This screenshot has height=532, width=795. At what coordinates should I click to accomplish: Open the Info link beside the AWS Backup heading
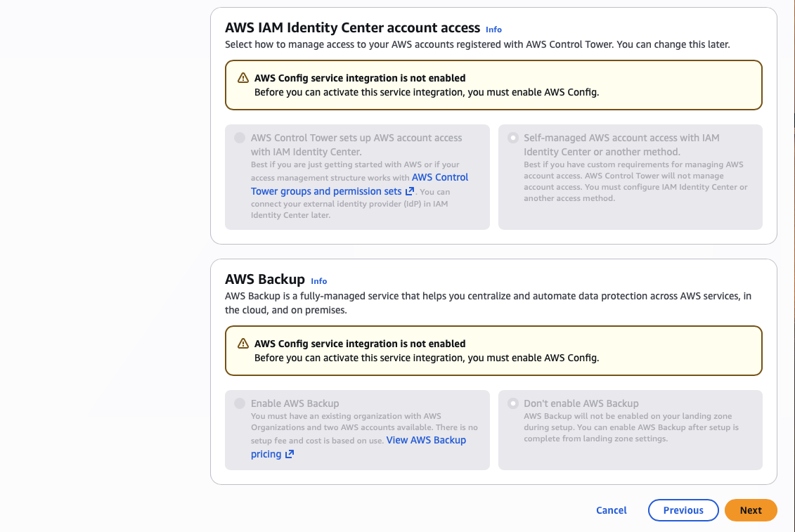[318, 280]
